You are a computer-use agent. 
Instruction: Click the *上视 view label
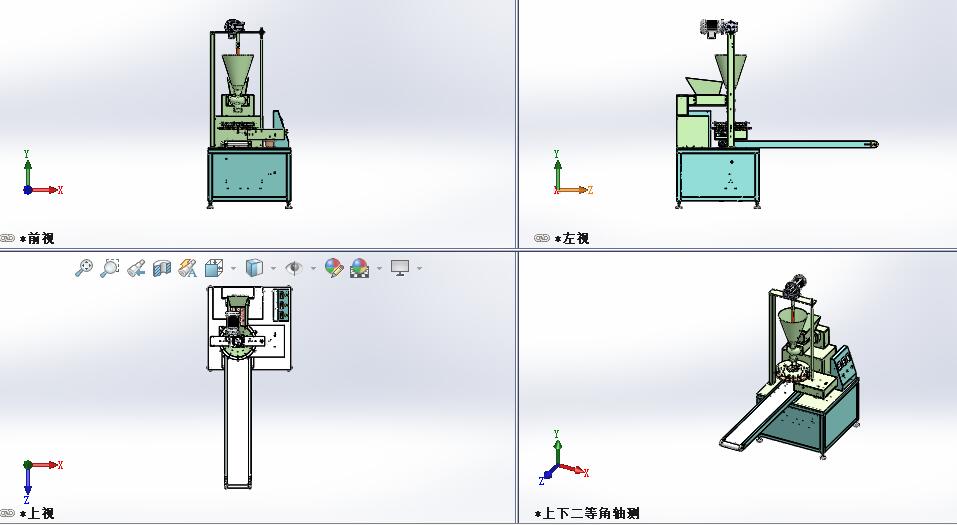(37, 513)
